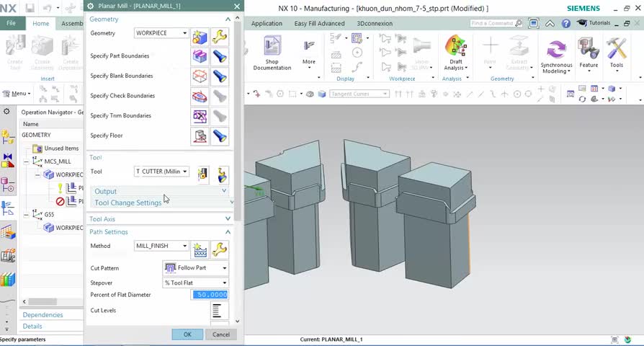This screenshot has width=644, height=346.
Task: Click the blue Help question mark icon
Action: point(566,23)
